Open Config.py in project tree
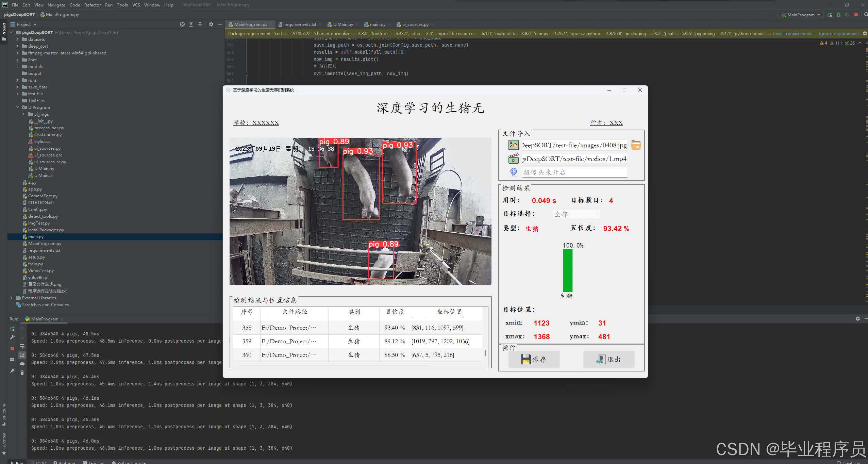 click(x=37, y=209)
